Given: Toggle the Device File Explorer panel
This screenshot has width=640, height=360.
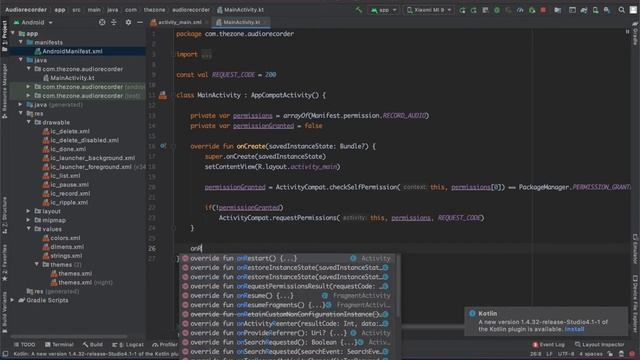Looking at the screenshot, I should click(x=636, y=303).
